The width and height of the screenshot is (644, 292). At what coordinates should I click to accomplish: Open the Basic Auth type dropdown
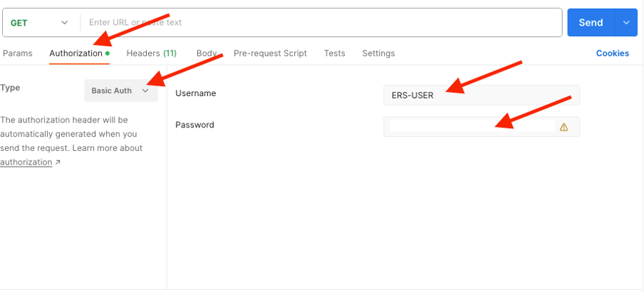[120, 90]
